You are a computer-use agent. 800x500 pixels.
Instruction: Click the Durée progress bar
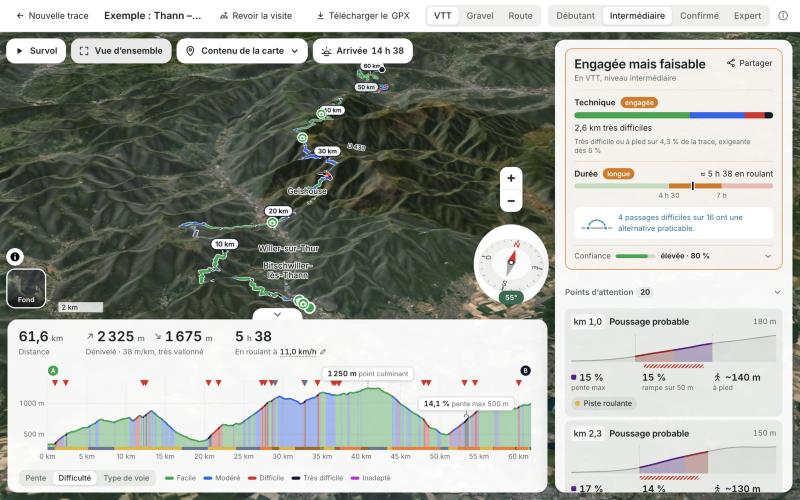(x=673, y=186)
